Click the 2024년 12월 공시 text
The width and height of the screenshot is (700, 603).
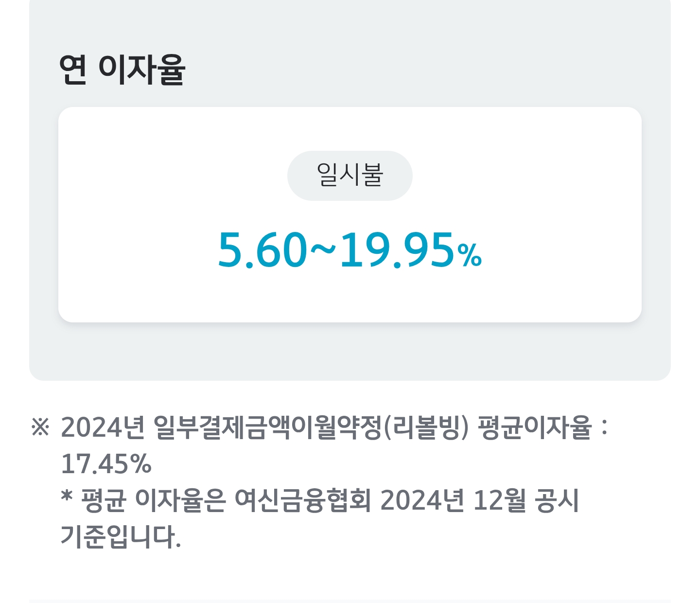click(x=479, y=500)
